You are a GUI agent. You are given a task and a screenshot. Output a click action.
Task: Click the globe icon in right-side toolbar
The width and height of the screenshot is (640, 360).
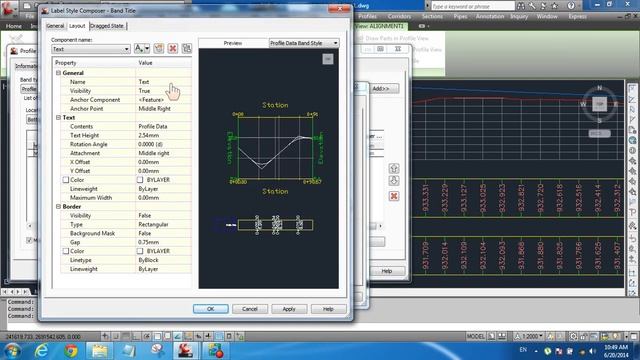tap(632, 140)
